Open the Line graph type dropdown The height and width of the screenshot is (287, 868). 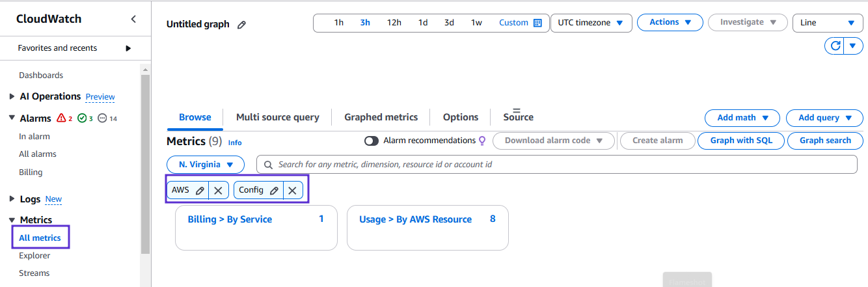click(827, 23)
